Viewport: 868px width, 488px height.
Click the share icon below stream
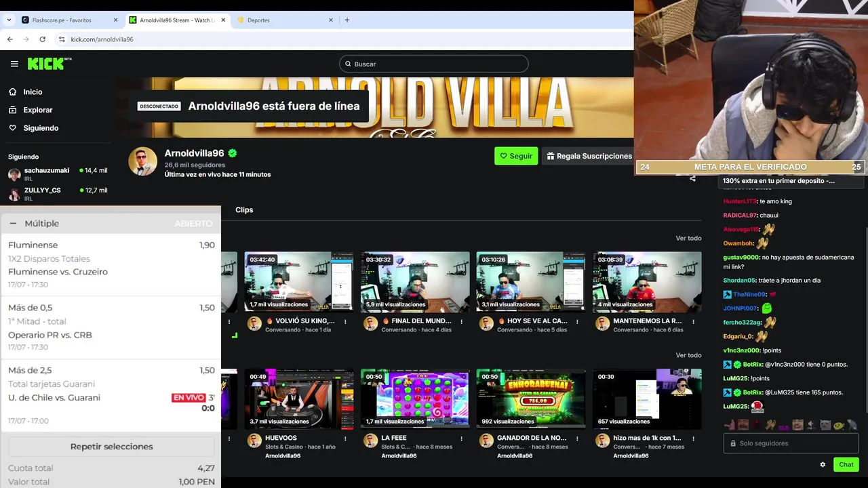(x=692, y=179)
